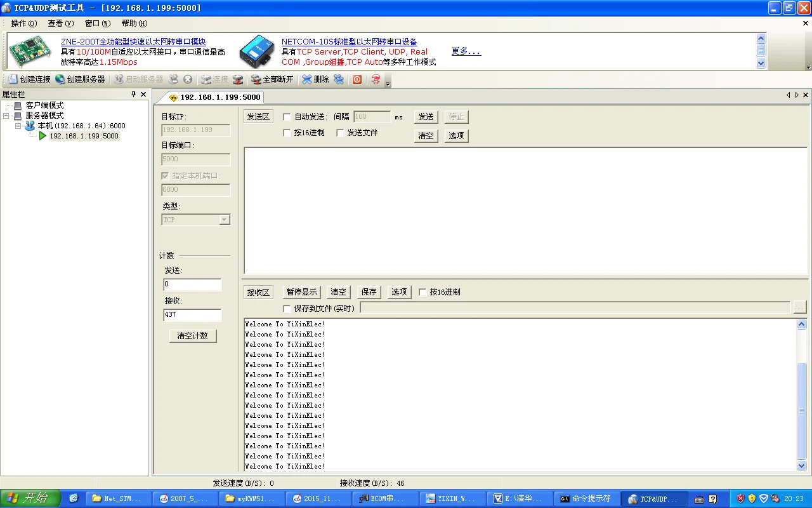The image size is (812, 508).
Task: Click the 创建连接 (create connection) toolbar button
Action: coord(29,79)
